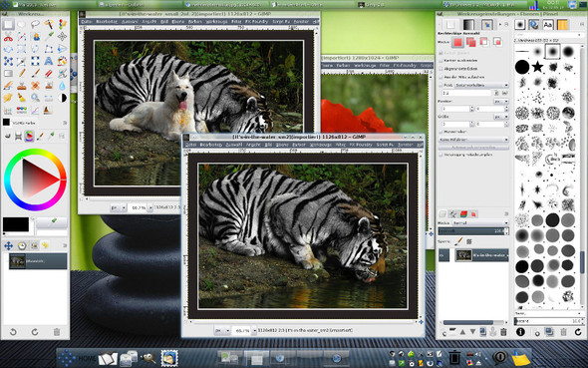Toggle the 'Hervorheben' checkbox
Image resolution: width=588 pixels, height=368 pixels.
[441, 132]
